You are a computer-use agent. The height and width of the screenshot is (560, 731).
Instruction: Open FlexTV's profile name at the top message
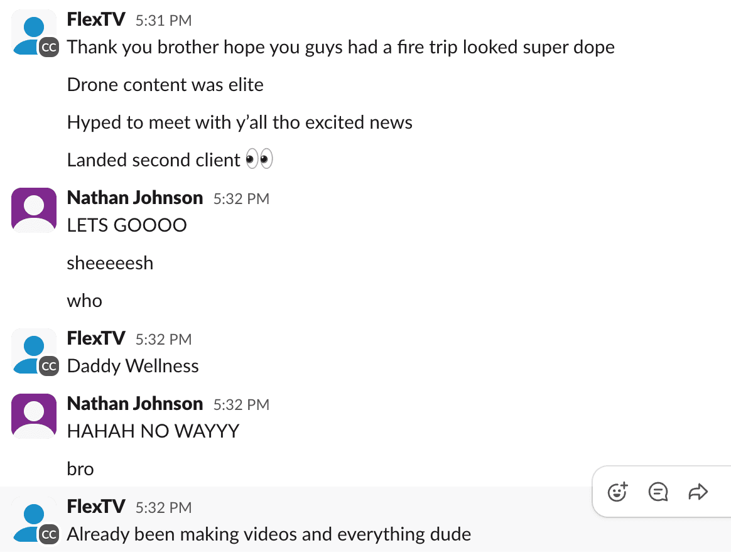click(x=96, y=19)
